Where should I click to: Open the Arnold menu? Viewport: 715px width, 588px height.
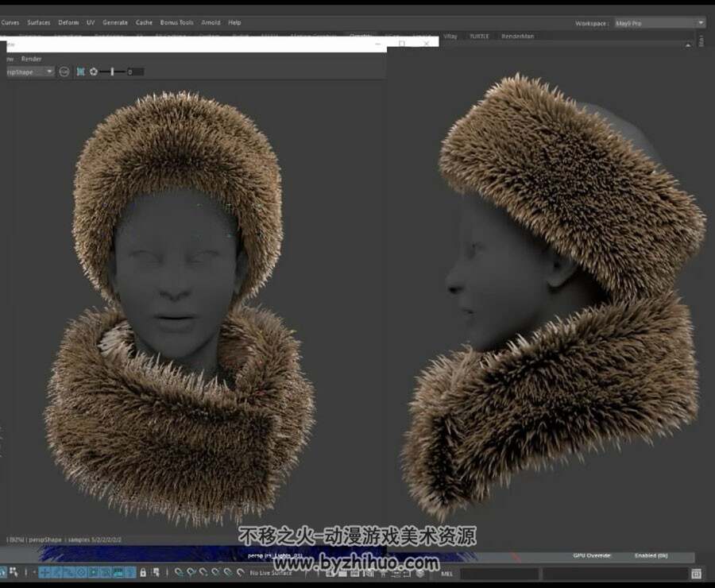tap(211, 22)
